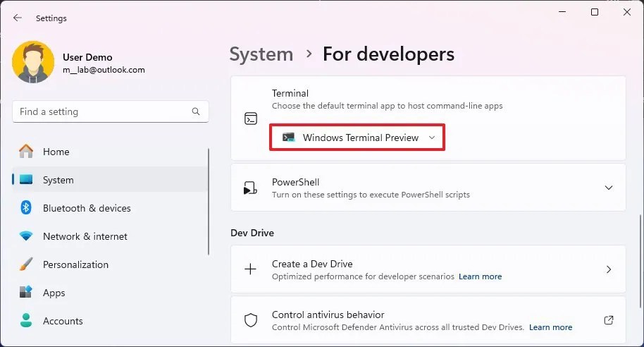Open Learn more link for Dev Drive

(480, 276)
